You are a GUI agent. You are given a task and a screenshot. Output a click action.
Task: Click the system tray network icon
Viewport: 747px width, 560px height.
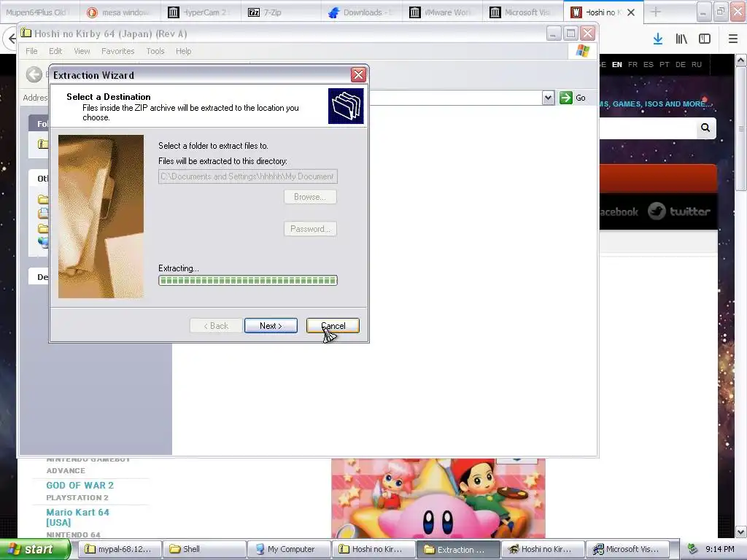coord(693,549)
